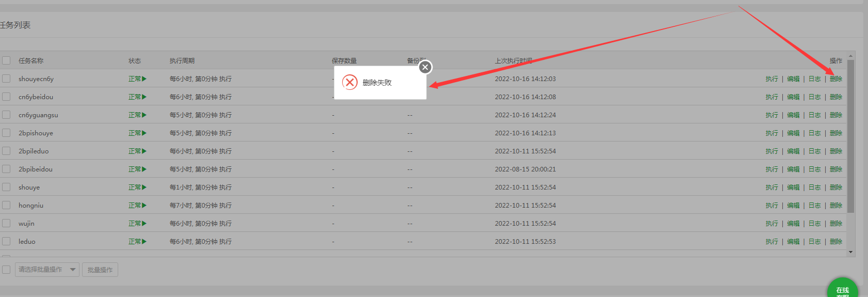Check the box for leduo task
The width and height of the screenshot is (868, 297).
pyautogui.click(x=6, y=241)
